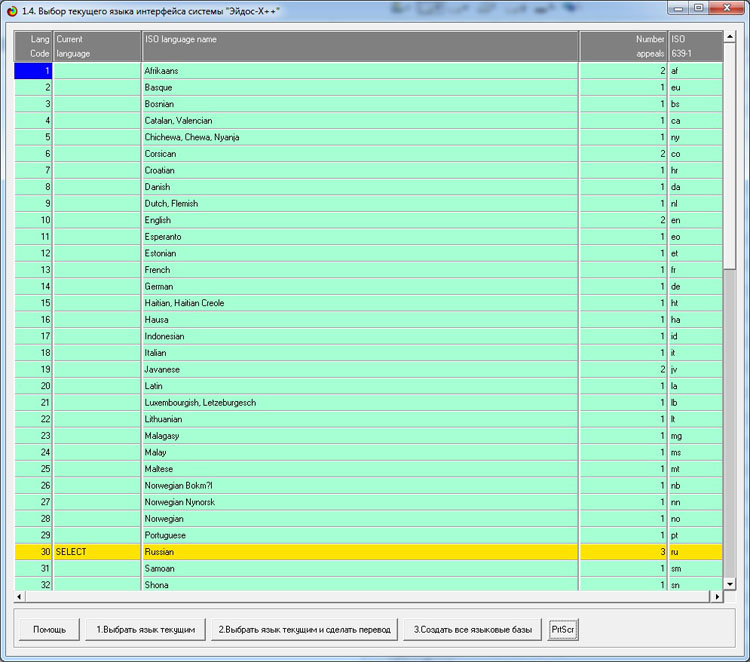Select the Afrikaans row's Lang Code cell
The image size is (750, 662).
33,71
